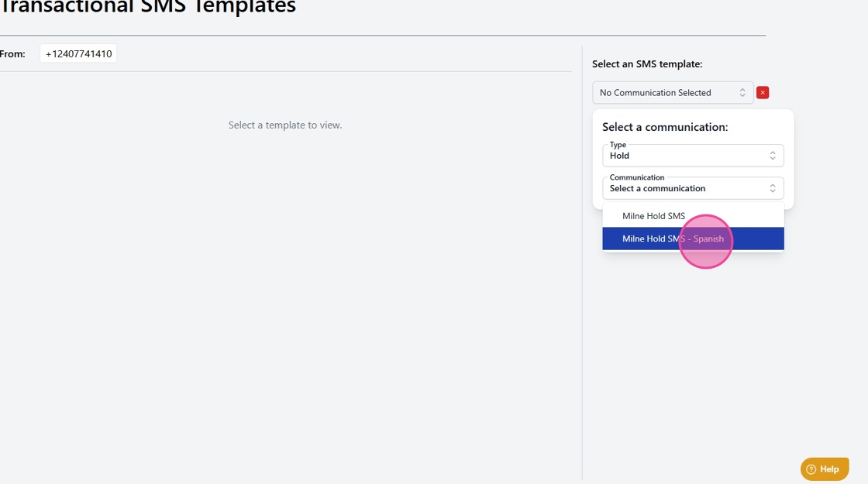The width and height of the screenshot is (868, 484).
Task: Click the "Select an SMS template:" label
Action: (647, 64)
